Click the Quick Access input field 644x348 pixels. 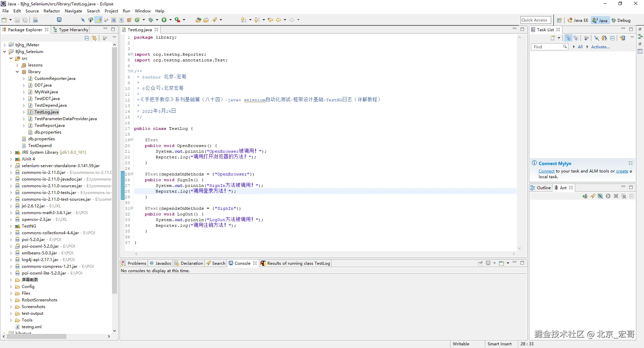tap(536, 20)
